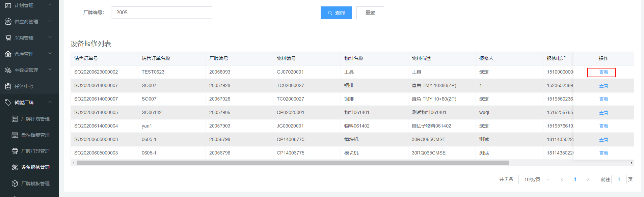Click the smart nameplate tag icon

coord(8,103)
